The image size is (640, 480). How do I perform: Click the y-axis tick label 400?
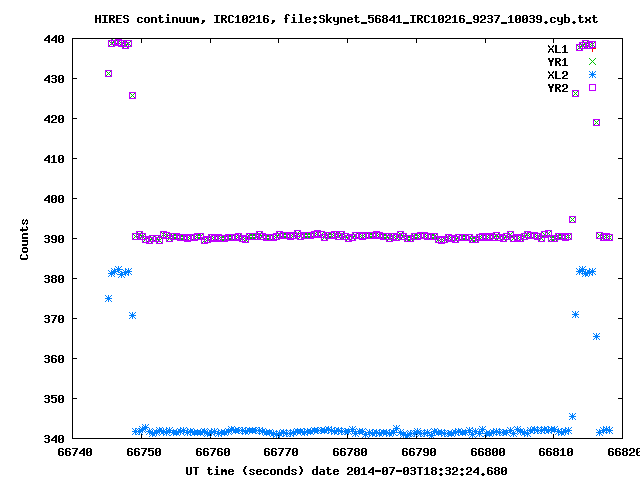(54, 199)
